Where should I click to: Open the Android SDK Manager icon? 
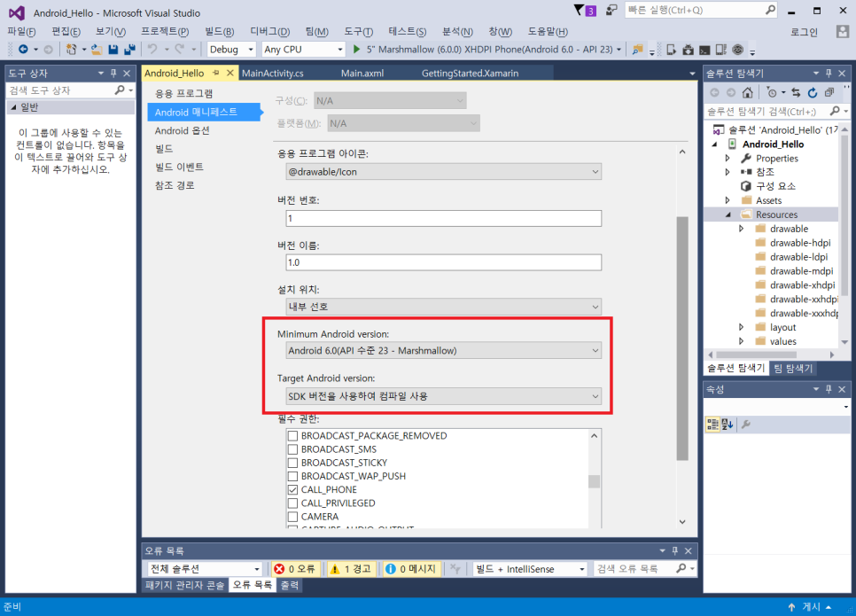pyautogui.click(x=688, y=50)
